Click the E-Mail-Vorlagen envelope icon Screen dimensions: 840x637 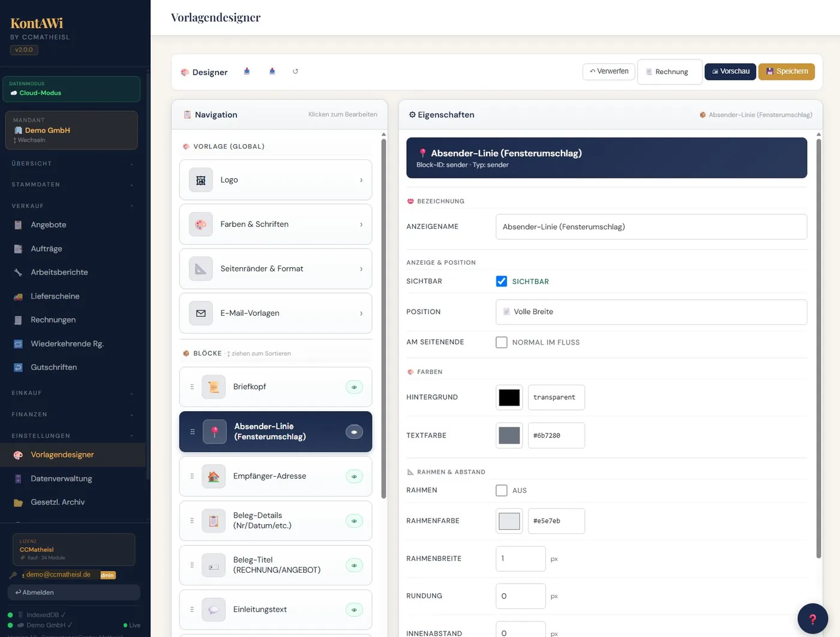(201, 313)
